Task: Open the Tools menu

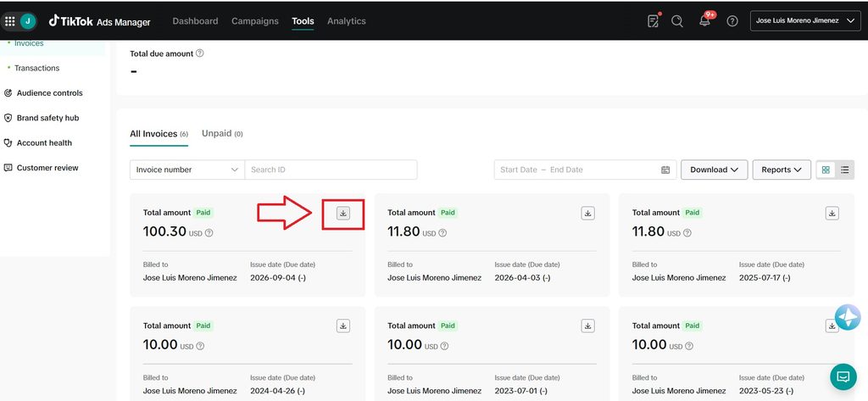Action: 303,21
